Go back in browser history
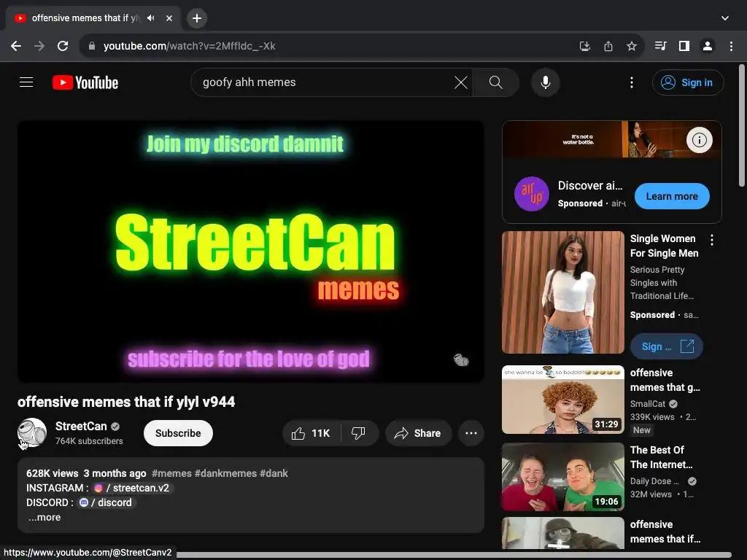 pyautogui.click(x=16, y=46)
